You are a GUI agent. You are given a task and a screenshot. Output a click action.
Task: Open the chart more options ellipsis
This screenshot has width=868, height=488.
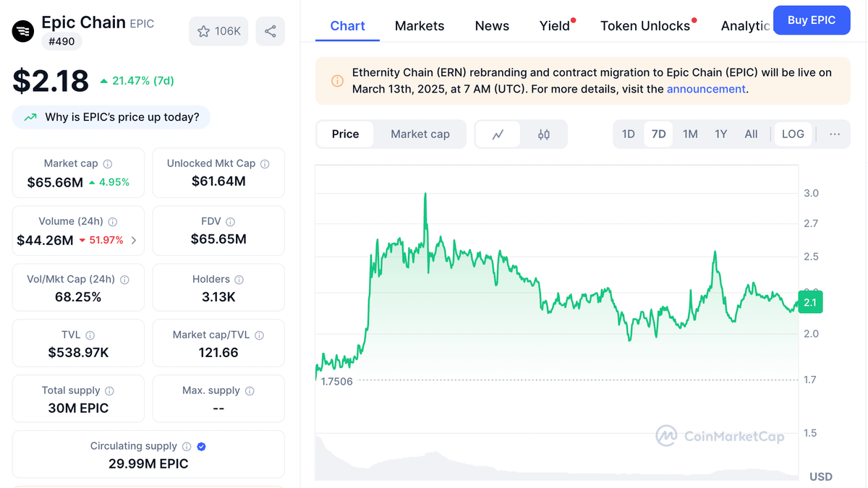835,134
